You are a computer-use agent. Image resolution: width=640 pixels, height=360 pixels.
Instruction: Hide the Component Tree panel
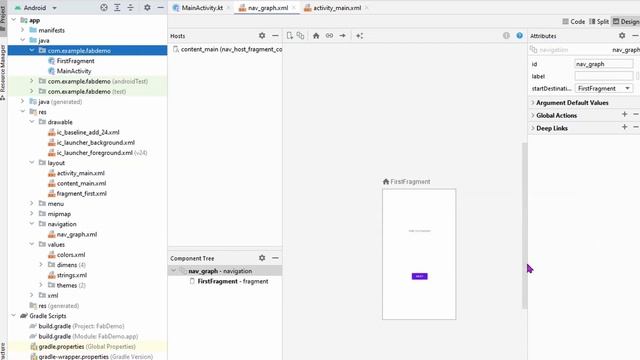[x=275, y=258]
